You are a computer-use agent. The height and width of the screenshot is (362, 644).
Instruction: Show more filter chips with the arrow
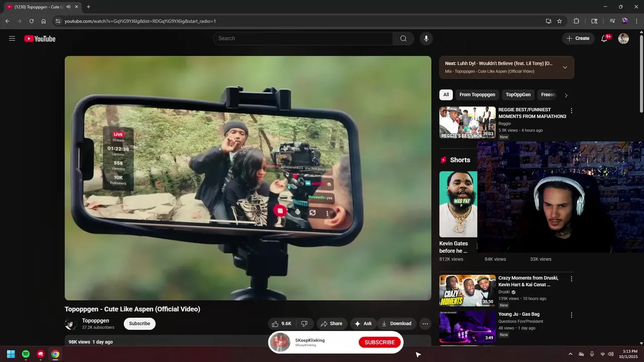point(566,95)
